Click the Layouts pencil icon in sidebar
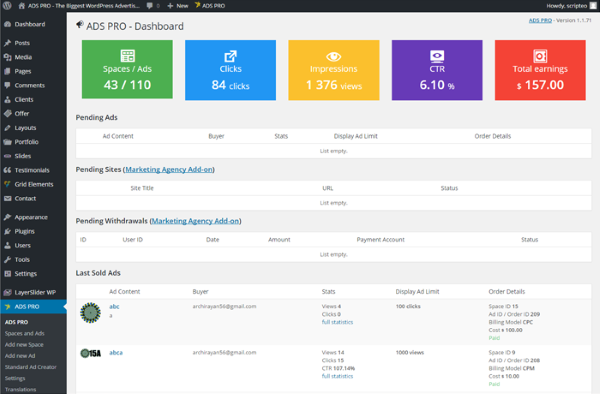600x394 pixels. tap(7, 128)
